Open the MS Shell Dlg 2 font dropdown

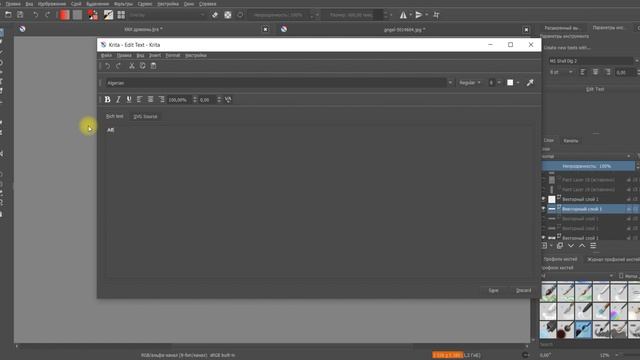592,61
